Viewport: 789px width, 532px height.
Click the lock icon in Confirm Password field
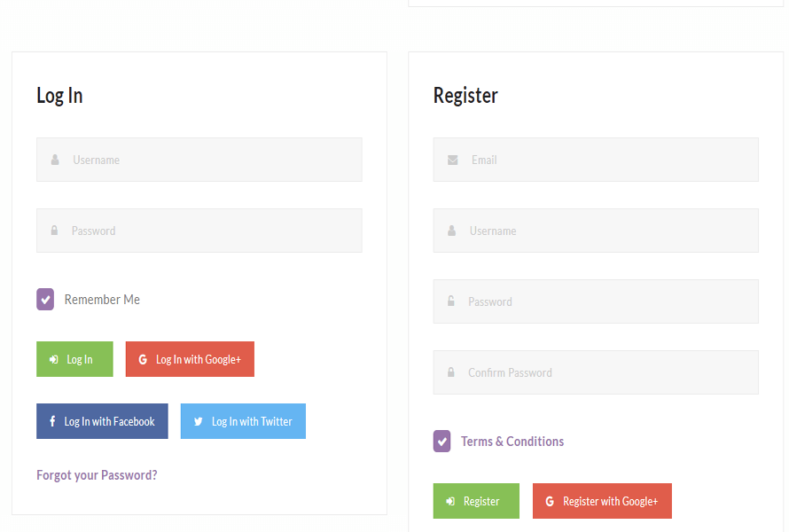coord(450,372)
